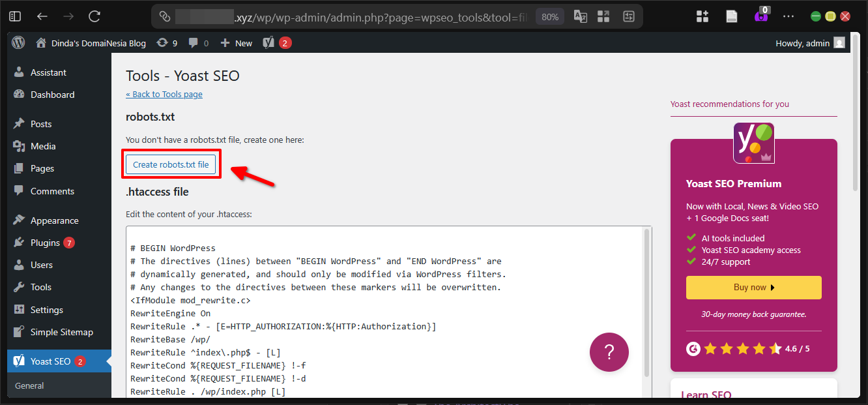The height and width of the screenshot is (405, 868).
Task: Open the browser's three-dot overflow menu
Action: 788,16
